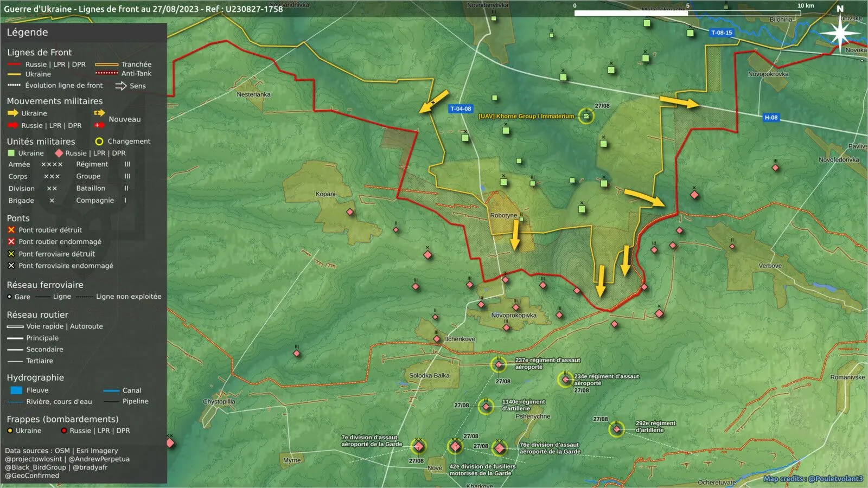The width and height of the screenshot is (868, 488).
Task: Click the Gare station dot in legend
Action: [x=9, y=297]
